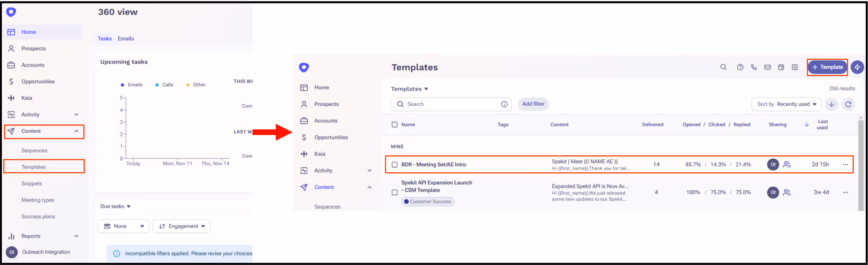The width and height of the screenshot is (868, 265).
Task: Click the Add filter button
Action: click(x=533, y=104)
